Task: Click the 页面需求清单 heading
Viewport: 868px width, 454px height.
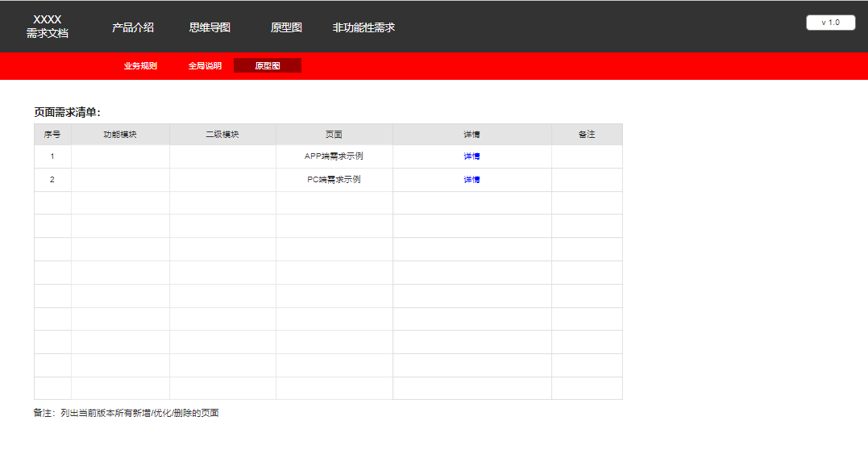Action: click(68, 112)
